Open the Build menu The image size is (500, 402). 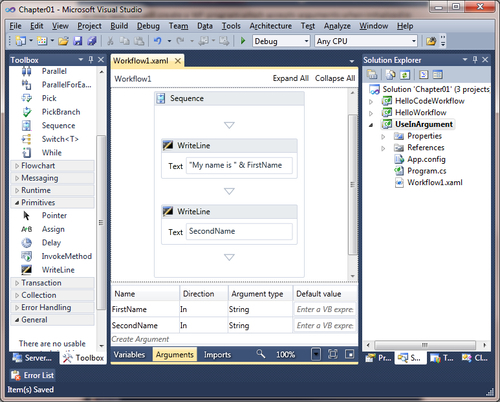pos(119,26)
